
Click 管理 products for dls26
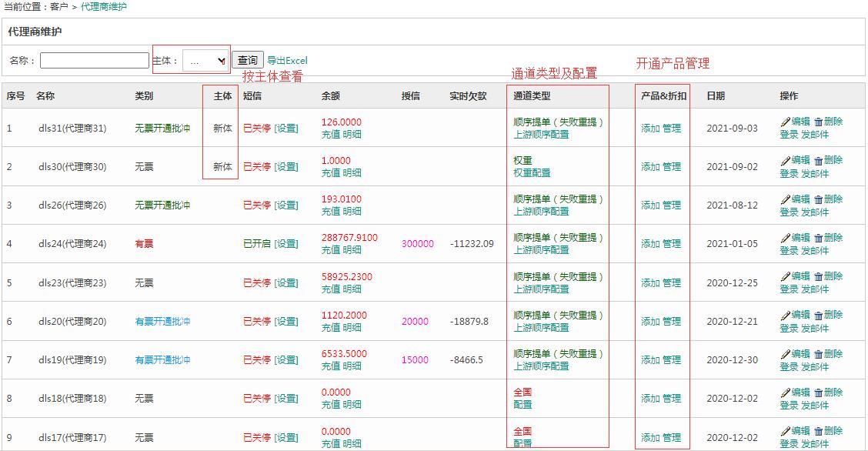pyautogui.click(x=672, y=205)
